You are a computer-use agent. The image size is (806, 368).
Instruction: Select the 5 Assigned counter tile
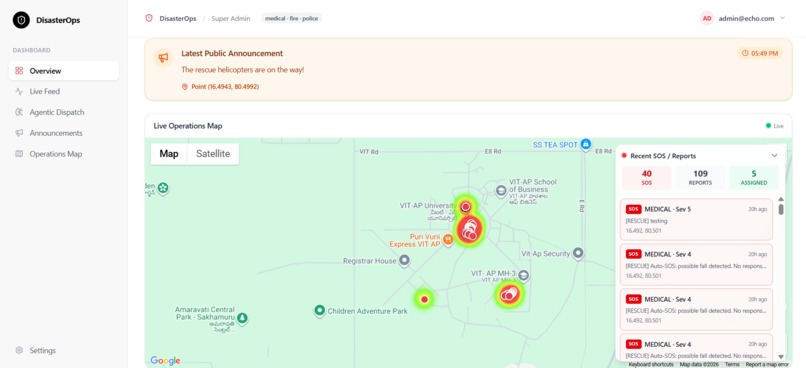(x=754, y=178)
